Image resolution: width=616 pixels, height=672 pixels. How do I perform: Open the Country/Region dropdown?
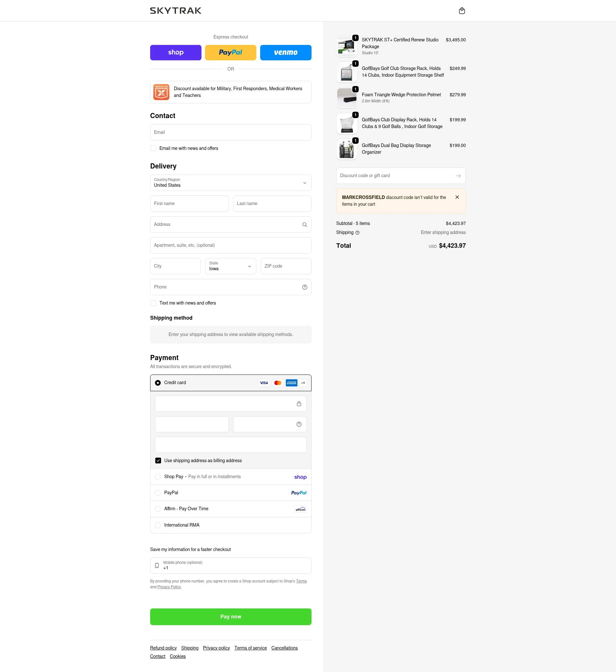[231, 183]
